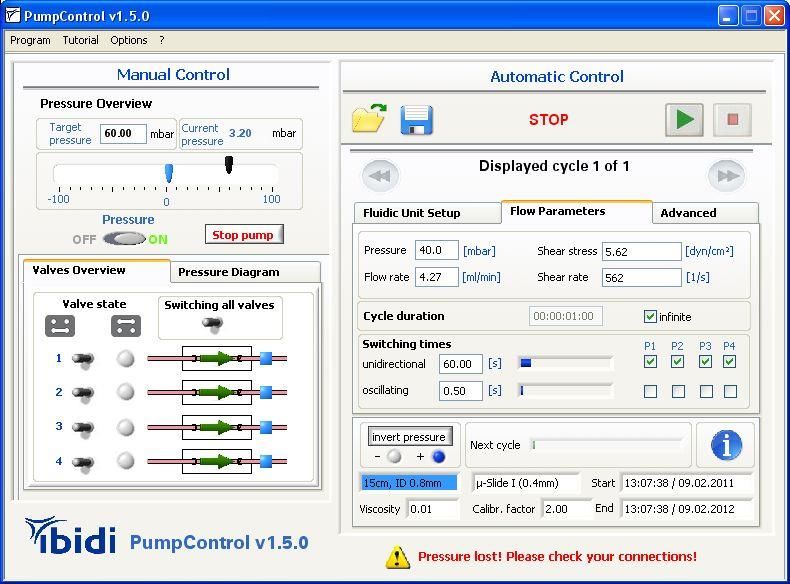Screen dimensions: 790x584
Task: Toggle valve 2 switch
Action: coord(83,394)
